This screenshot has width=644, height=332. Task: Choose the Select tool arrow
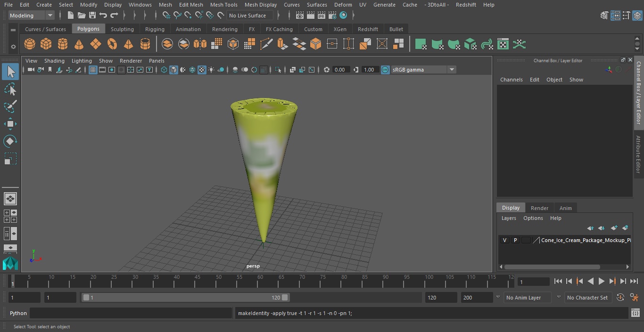tap(10, 72)
